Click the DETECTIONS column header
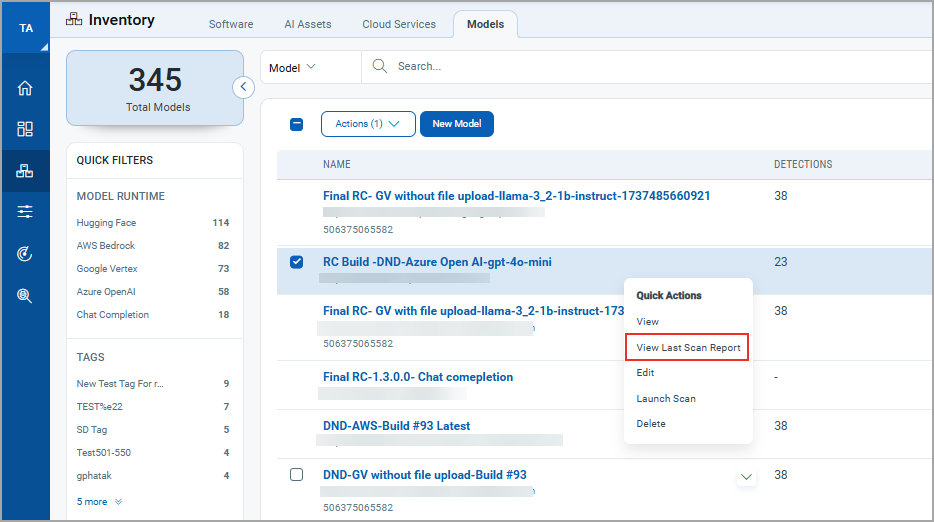This screenshot has height=522, width=934. [803, 164]
